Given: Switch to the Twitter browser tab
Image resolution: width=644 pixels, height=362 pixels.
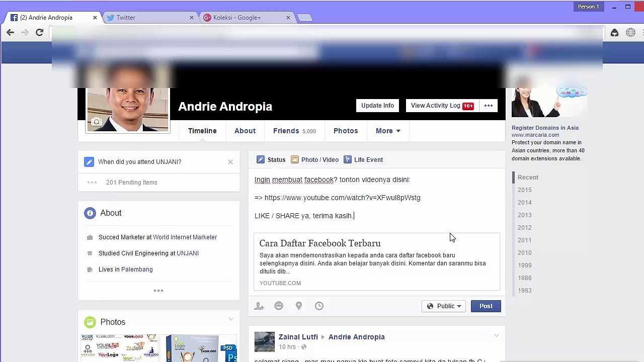Looking at the screenshot, I should click(x=149, y=18).
